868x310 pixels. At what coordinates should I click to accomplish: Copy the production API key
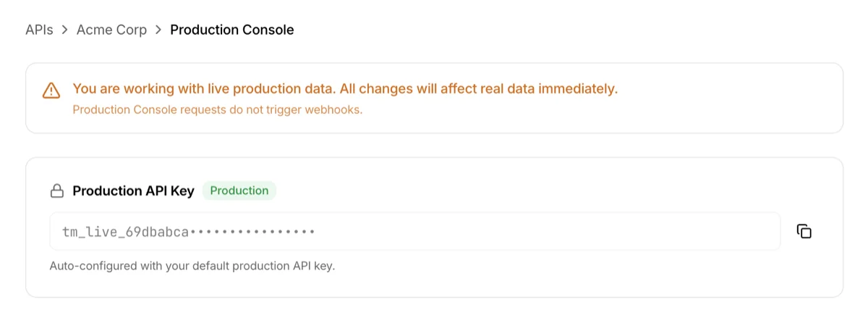point(804,232)
